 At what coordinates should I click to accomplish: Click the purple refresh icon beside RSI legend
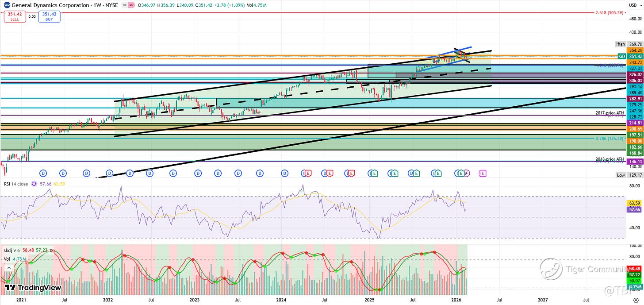coord(34,183)
